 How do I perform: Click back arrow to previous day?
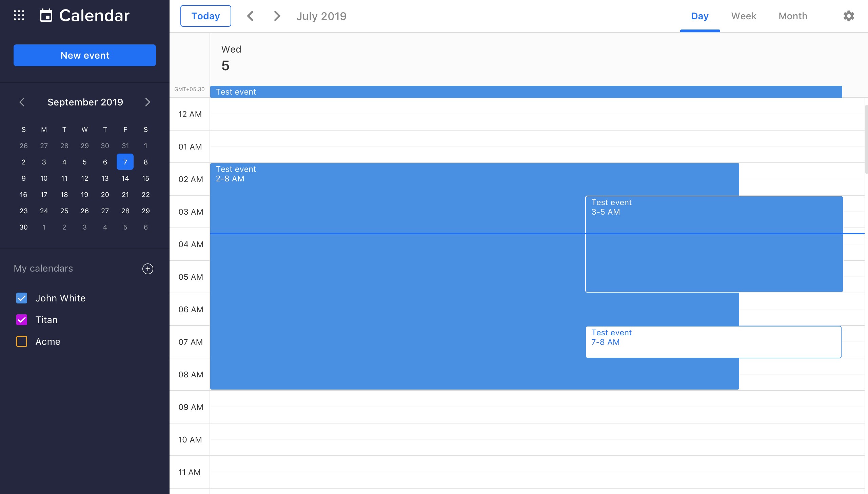[251, 16]
